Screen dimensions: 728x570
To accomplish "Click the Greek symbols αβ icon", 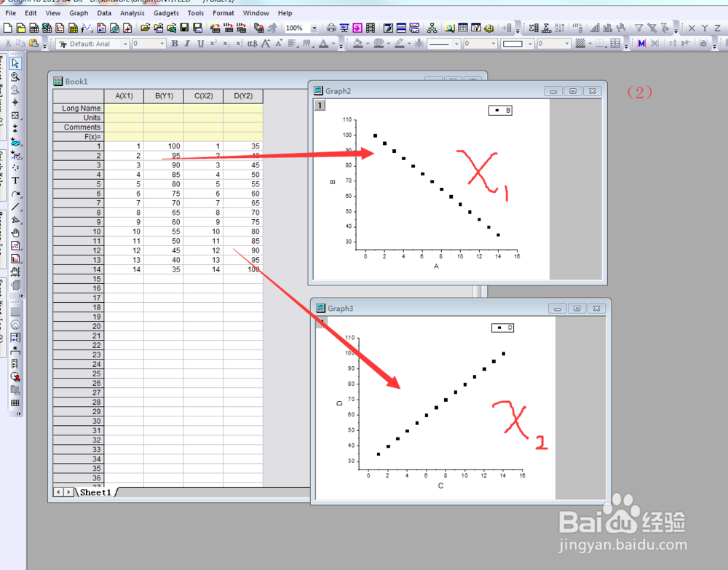I will point(252,44).
